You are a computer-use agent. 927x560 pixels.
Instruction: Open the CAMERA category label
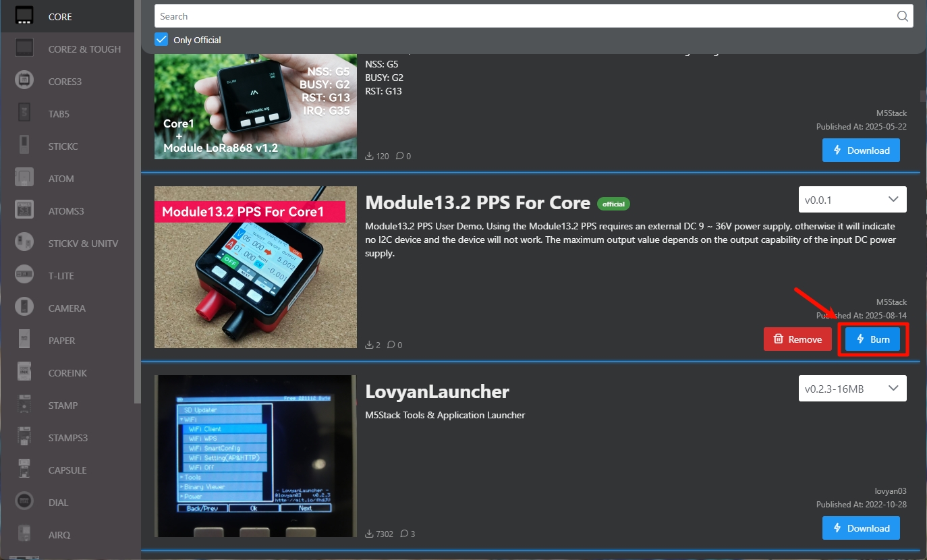(67, 308)
